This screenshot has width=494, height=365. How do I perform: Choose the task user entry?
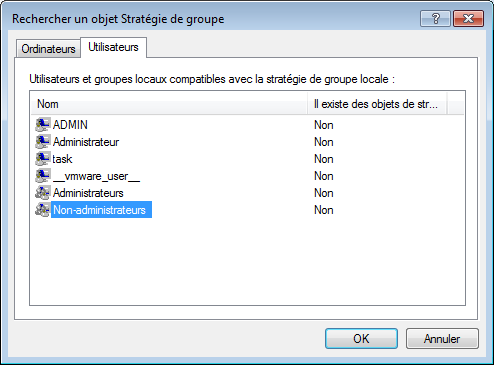pos(62,159)
